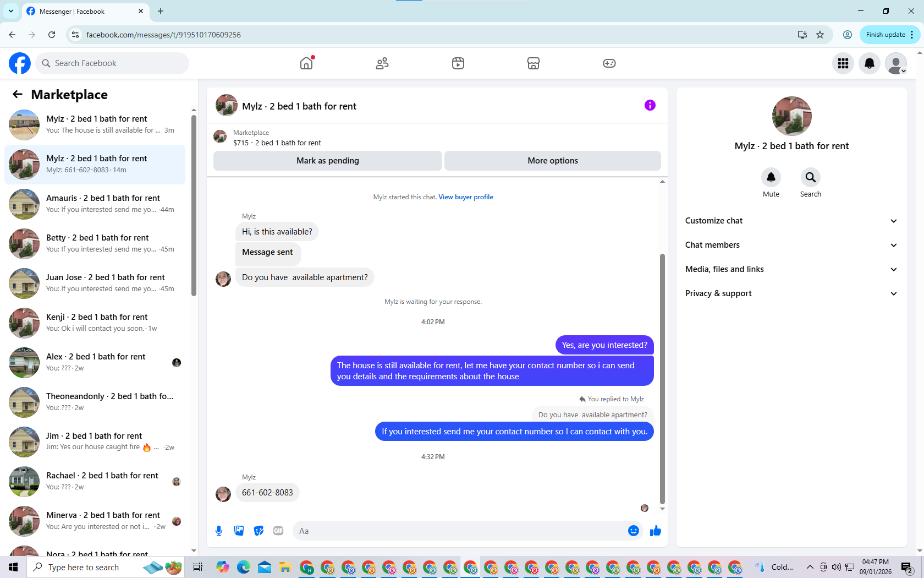
Task: Open Kenji 2 bed 1 bath chat
Action: pyautogui.click(x=95, y=323)
